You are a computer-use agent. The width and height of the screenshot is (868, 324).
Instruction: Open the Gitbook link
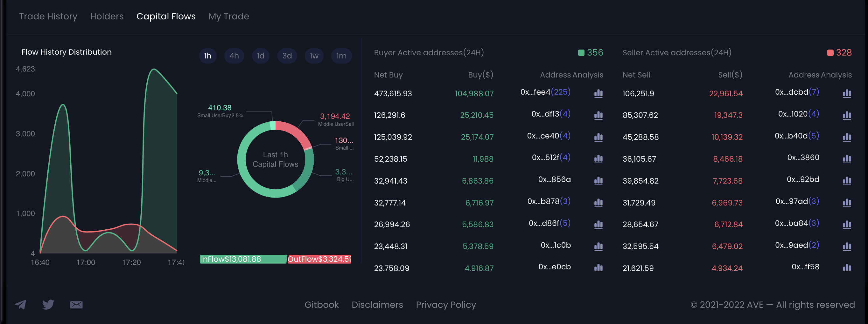[321, 305]
